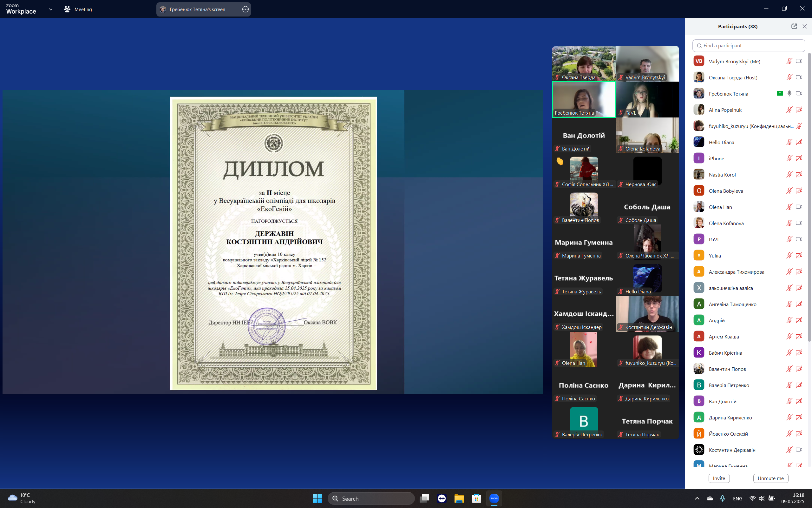Select the Olena Kofanova video tile
The height and width of the screenshot is (508, 812).
click(x=647, y=135)
